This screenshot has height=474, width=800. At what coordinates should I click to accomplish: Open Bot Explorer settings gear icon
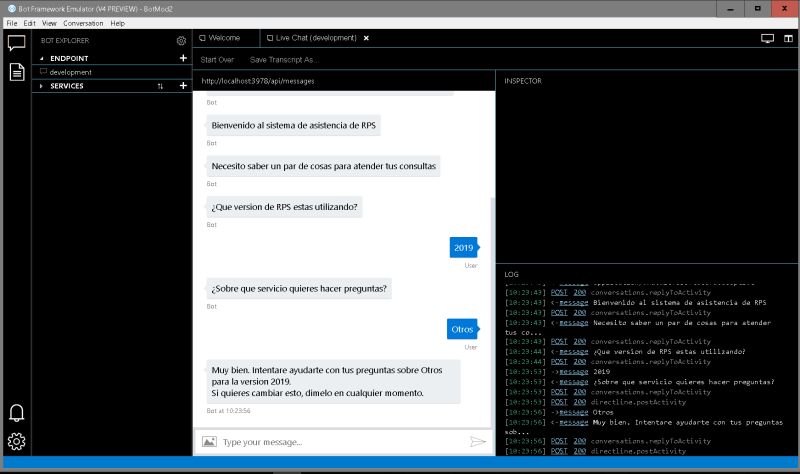181,40
